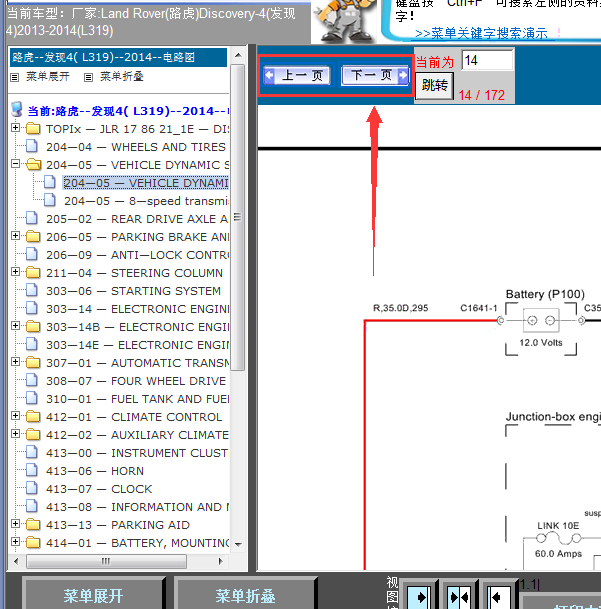Expand the TOPIx JLR 17 86 21_1E folder
The image size is (601, 609).
(15, 128)
